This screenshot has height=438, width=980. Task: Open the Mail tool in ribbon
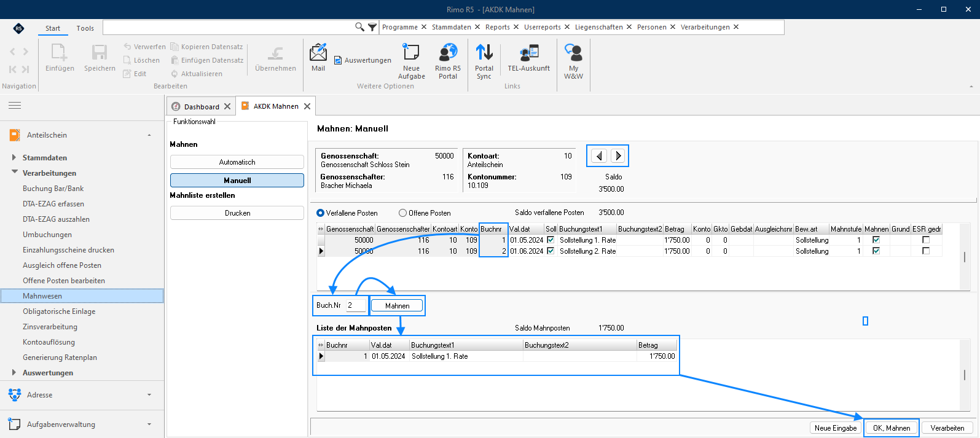[318, 58]
